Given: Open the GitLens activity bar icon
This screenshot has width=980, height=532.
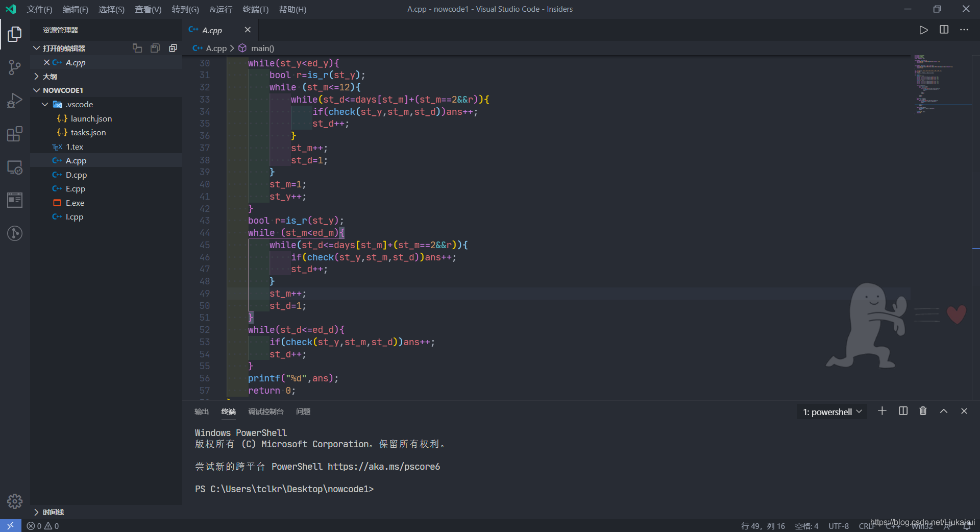Looking at the screenshot, I should 15,233.
